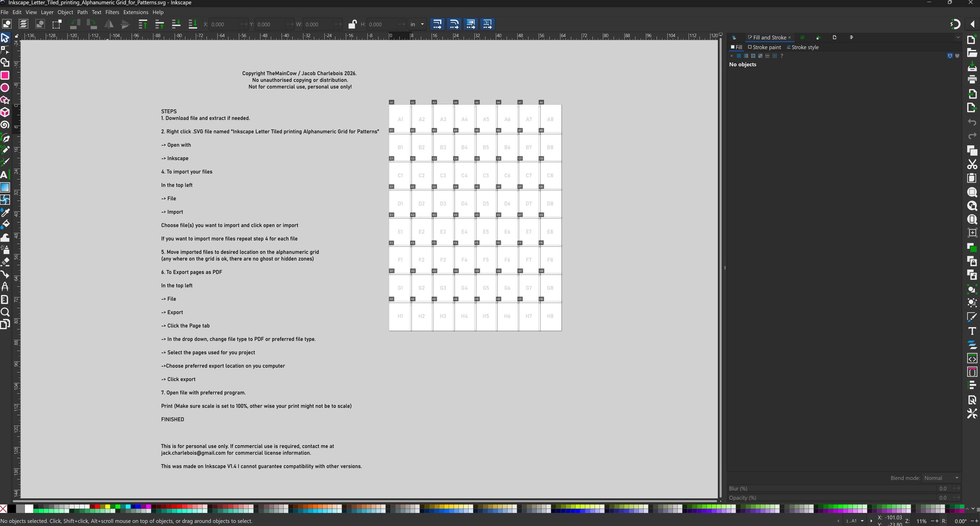Open the palette menu at far right
The image size is (980, 526).
[978, 509]
